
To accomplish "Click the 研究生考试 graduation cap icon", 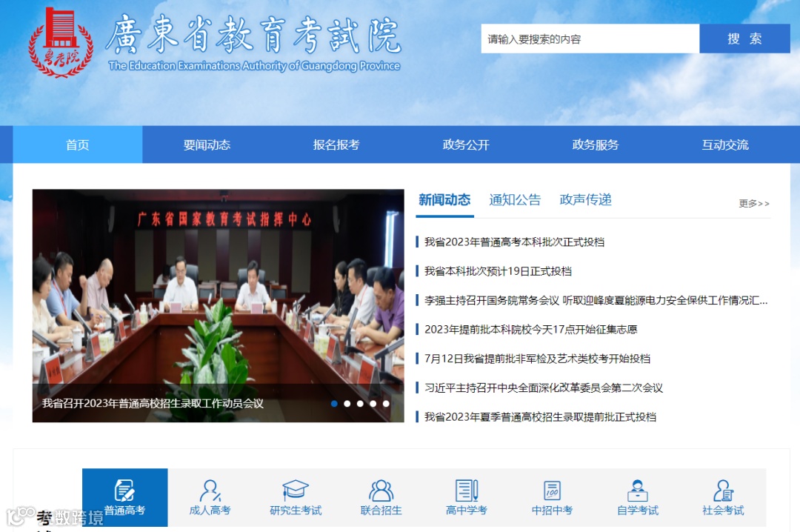I will pos(295,491).
